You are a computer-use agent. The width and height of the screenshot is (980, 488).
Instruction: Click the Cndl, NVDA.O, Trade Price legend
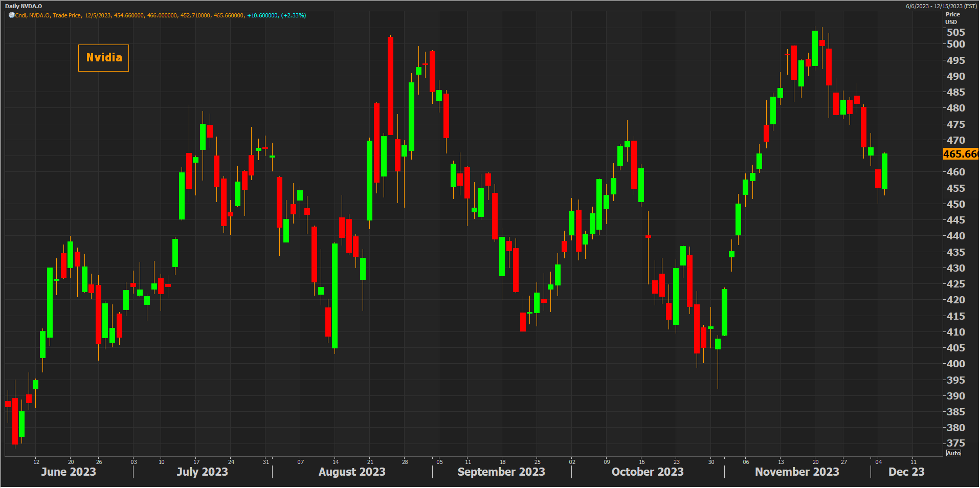(48, 15)
